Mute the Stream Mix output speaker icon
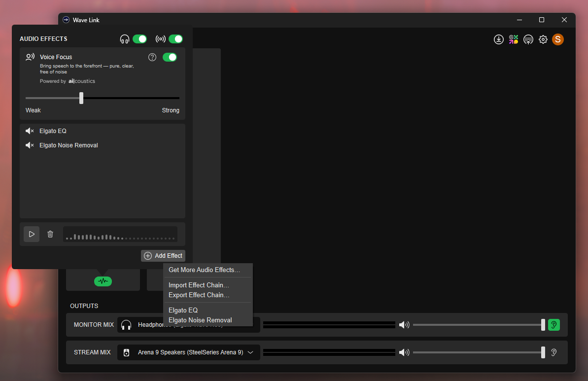 (x=404, y=352)
